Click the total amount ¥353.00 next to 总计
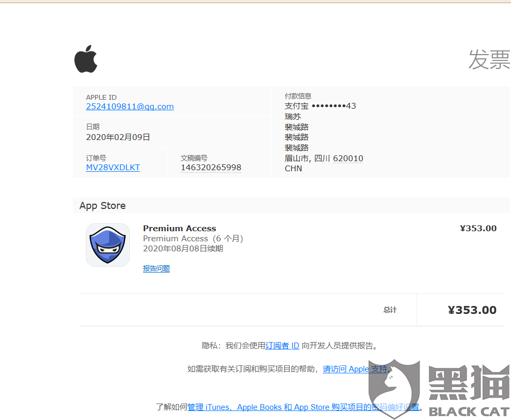Viewport: 511px width, 420px height. click(472, 310)
